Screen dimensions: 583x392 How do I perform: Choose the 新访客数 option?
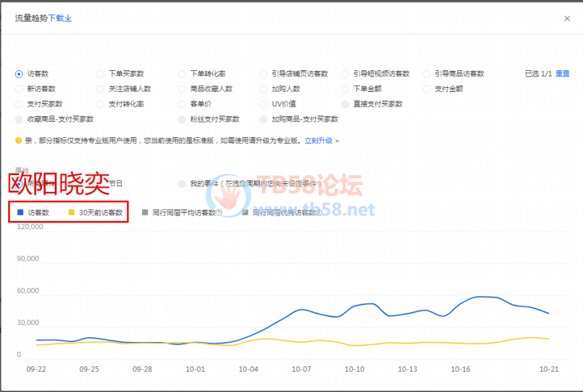click(18, 89)
